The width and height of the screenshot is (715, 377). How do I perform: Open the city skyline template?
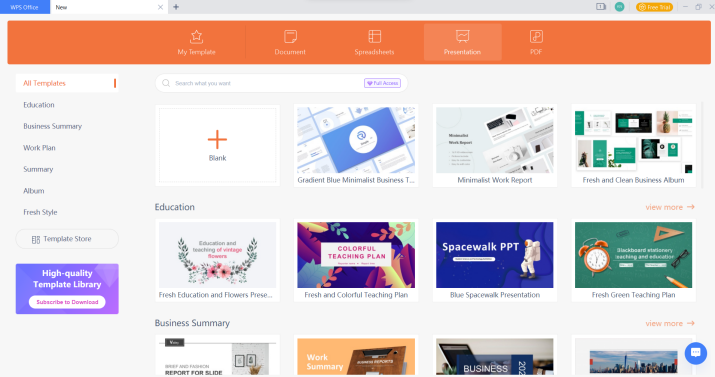pos(633,356)
